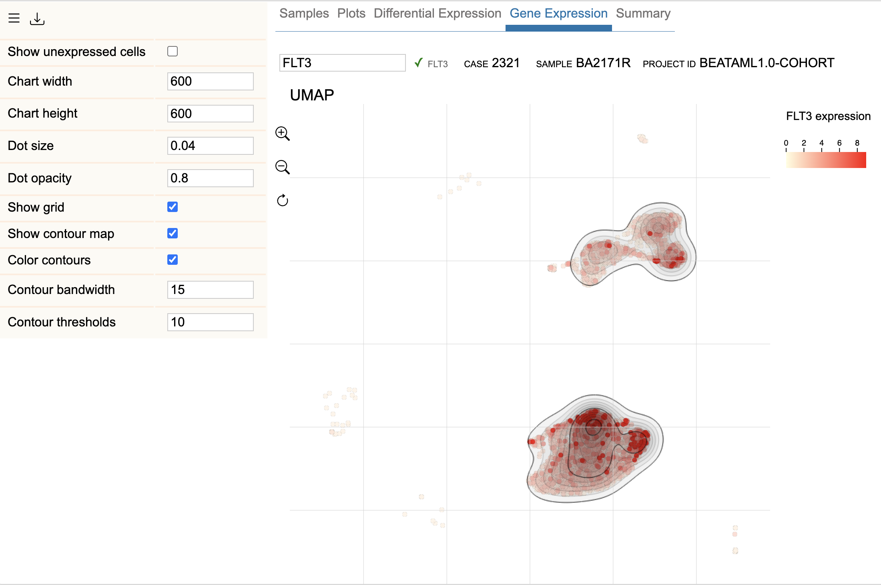Open the Differential Expression tab
This screenshot has height=588, width=881.
click(437, 14)
